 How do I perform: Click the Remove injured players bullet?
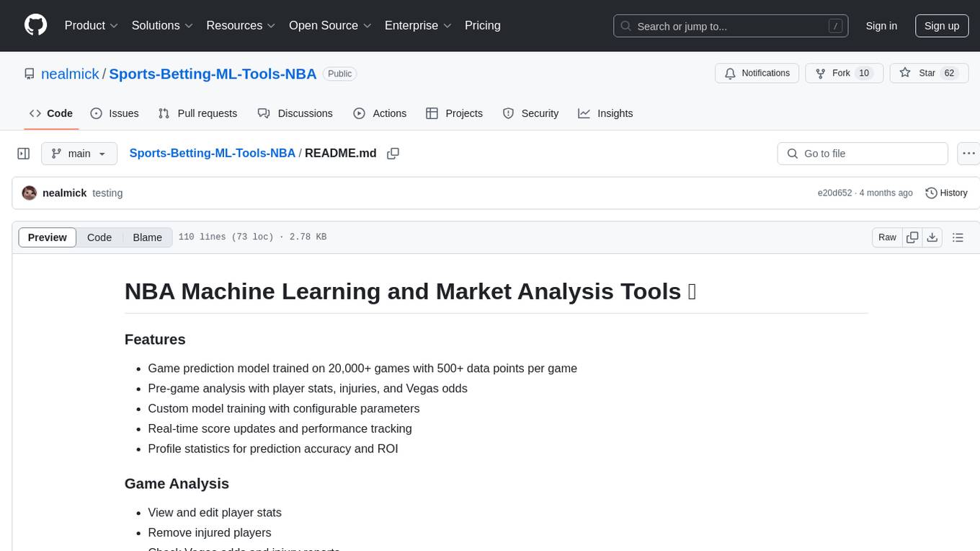pos(210,533)
